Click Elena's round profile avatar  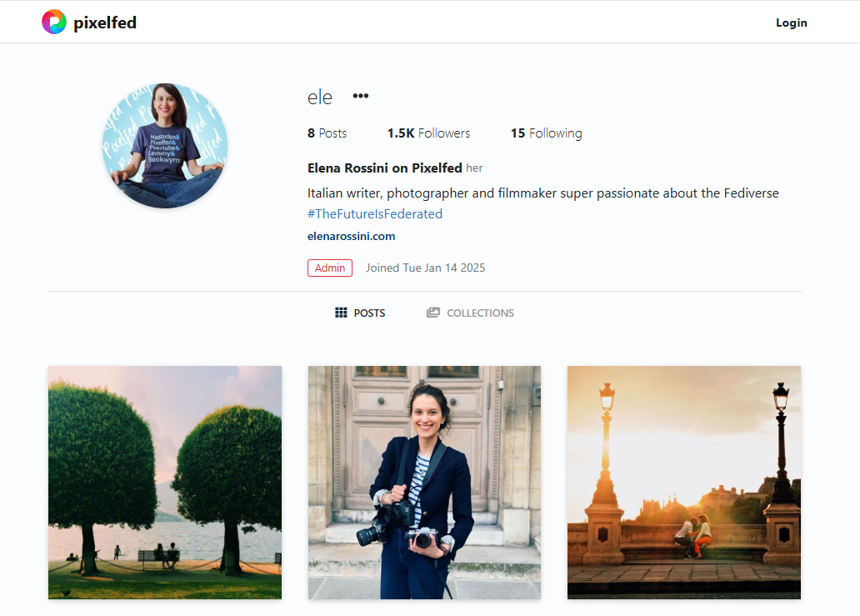coord(165,146)
